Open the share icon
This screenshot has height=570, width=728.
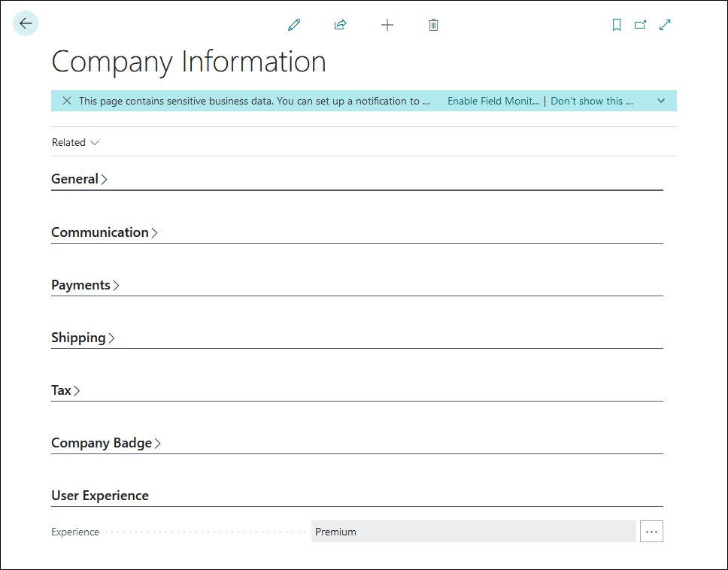tap(341, 25)
